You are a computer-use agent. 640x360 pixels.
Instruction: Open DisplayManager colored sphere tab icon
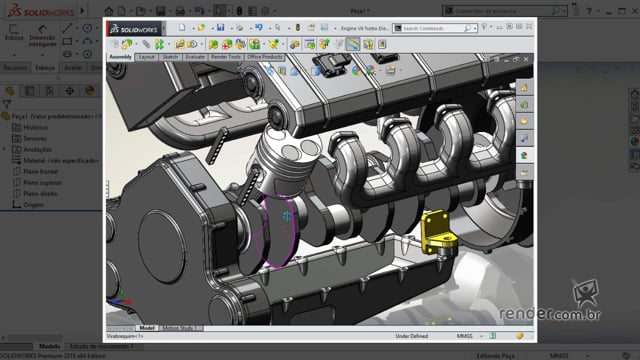(89, 91)
